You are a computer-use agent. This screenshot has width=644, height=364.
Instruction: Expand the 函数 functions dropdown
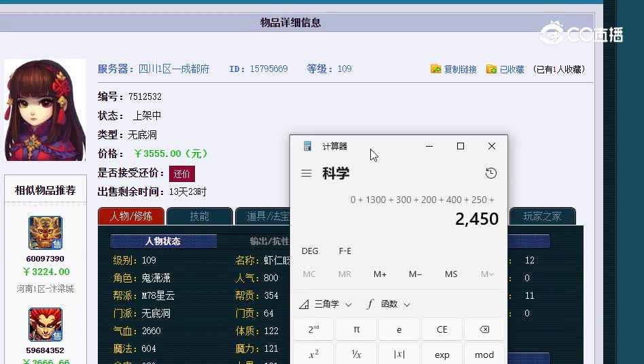click(388, 304)
